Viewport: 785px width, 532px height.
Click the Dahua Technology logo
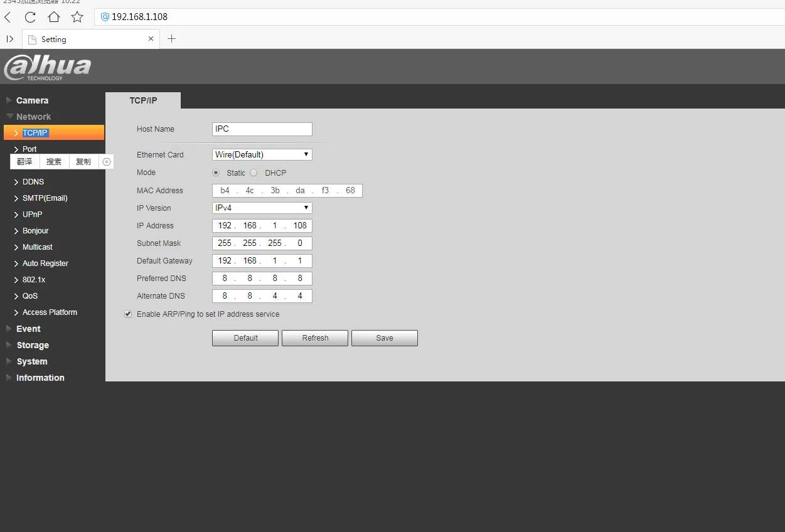(48, 67)
